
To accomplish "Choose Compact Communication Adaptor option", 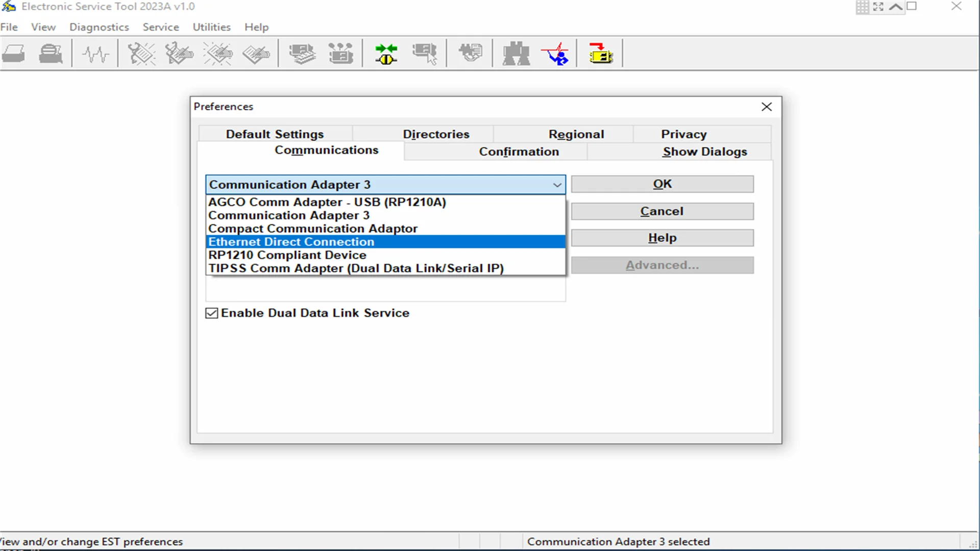I will click(x=385, y=229).
